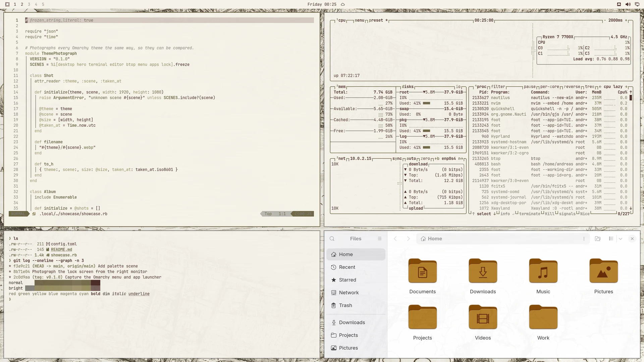The width and height of the screenshot is (644, 362).
Task: Go back in Files navigation
Action: (395, 239)
